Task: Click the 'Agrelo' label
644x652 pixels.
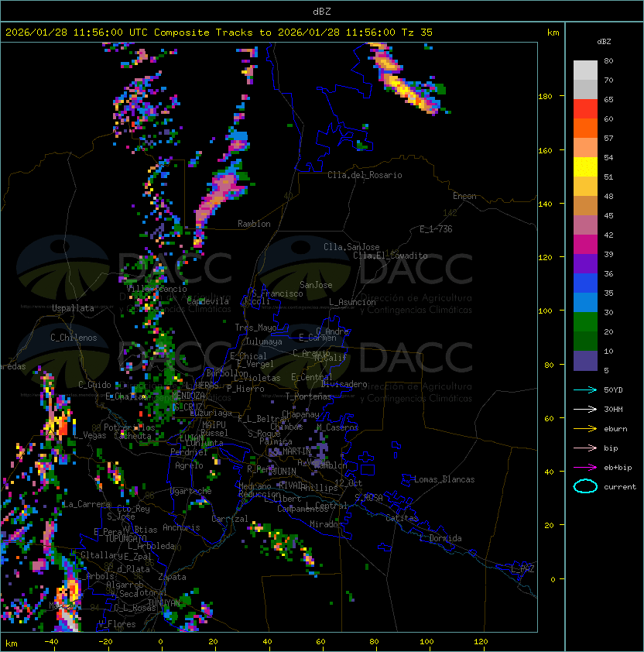Action: point(189,465)
